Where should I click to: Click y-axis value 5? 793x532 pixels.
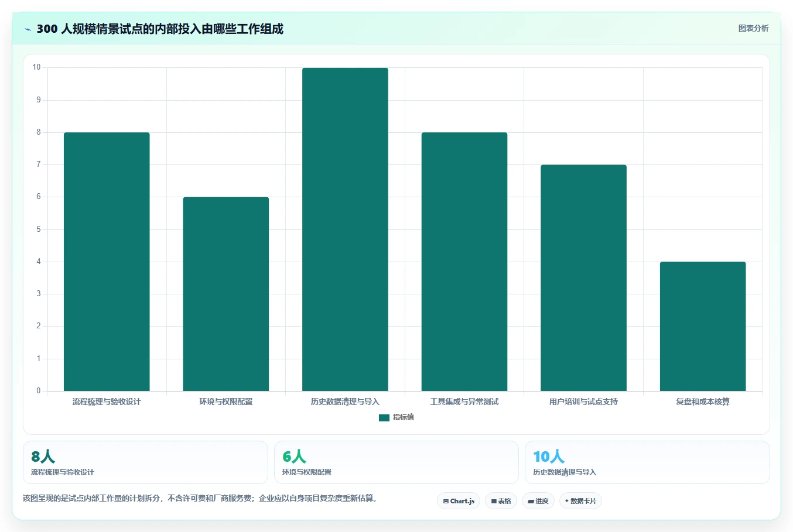(39, 229)
